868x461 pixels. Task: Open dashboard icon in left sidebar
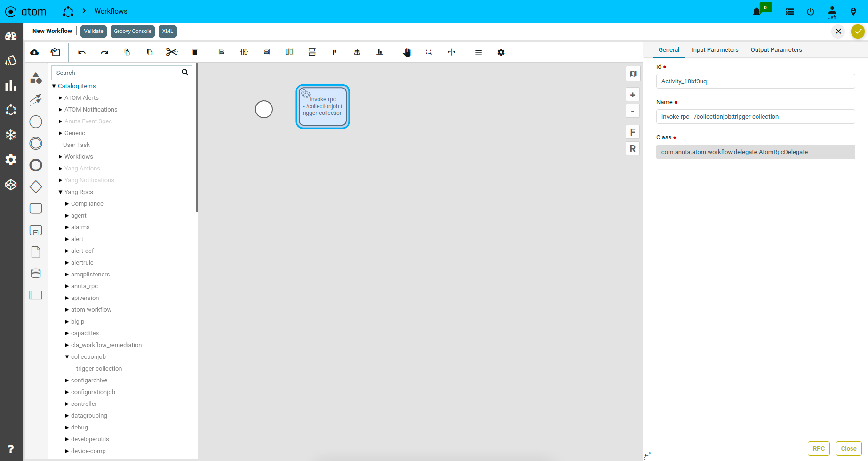(11, 36)
